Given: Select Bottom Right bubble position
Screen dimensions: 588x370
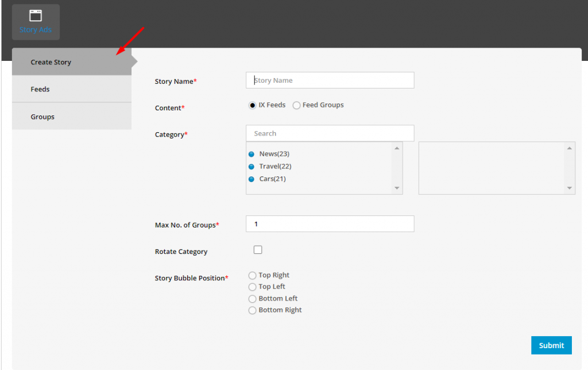Looking at the screenshot, I should click(253, 310).
